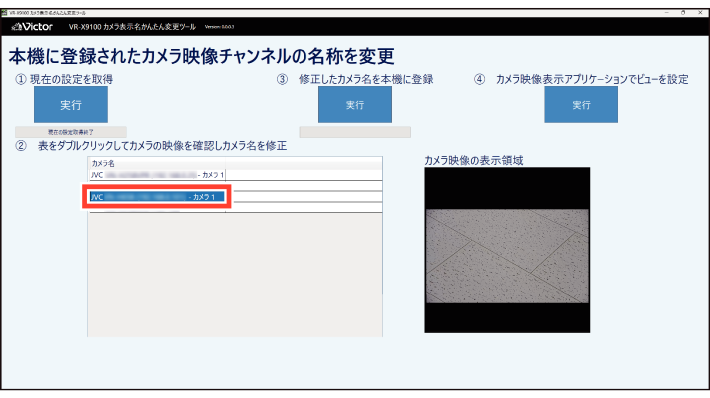The height and width of the screenshot is (398, 710).
Task: Click the 現在の設定取得終了 status bar
Action: click(71, 132)
